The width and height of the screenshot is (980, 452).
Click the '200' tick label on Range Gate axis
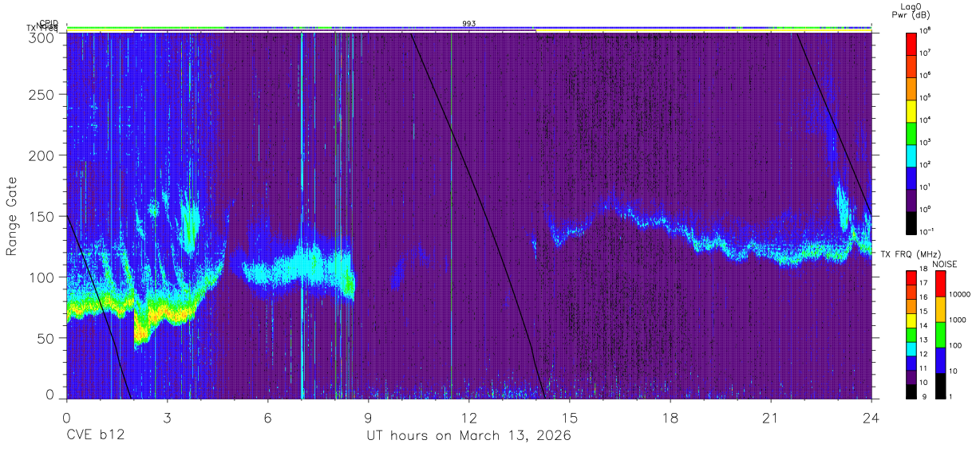(x=41, y=155)
